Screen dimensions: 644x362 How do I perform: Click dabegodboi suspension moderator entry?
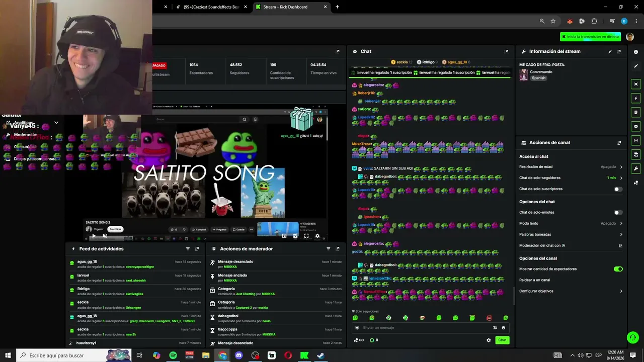(276, 318)
